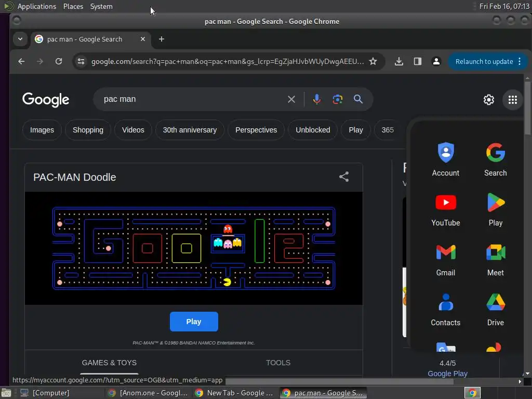This screenshot has height=399, width=532.
Task: Open YouTube from the apps panel
Action: [445, 209]
